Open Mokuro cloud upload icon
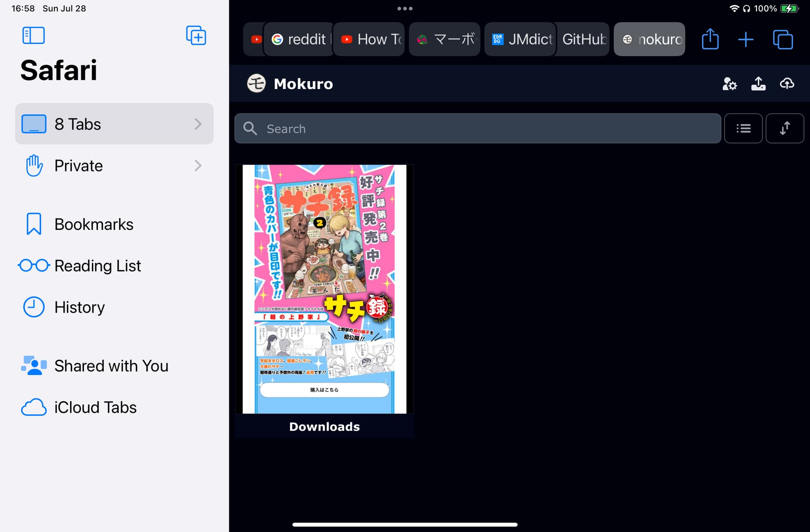Image resolution: width=810 pixels, height=532 pixels. point(787,84)
